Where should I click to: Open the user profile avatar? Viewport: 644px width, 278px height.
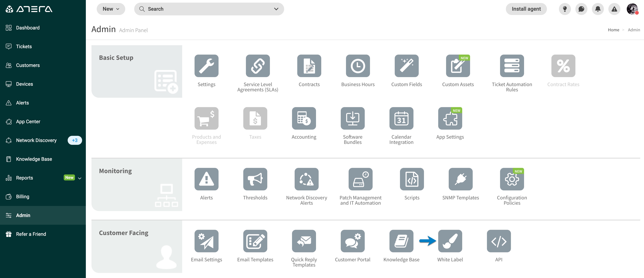pyautogui.click(x=632, y=9)
